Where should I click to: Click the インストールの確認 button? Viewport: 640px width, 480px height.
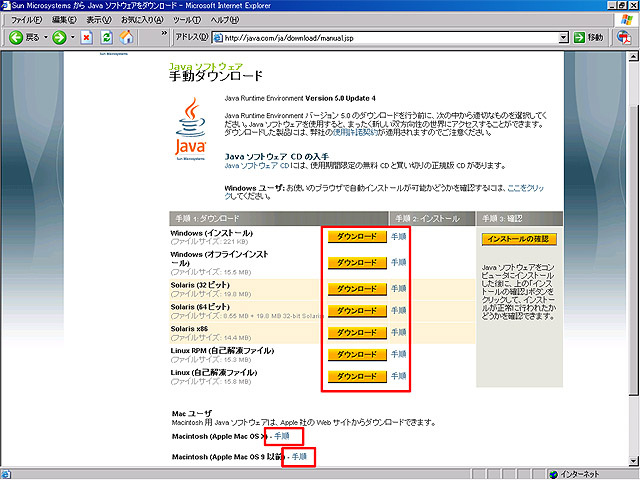(519, 239)
